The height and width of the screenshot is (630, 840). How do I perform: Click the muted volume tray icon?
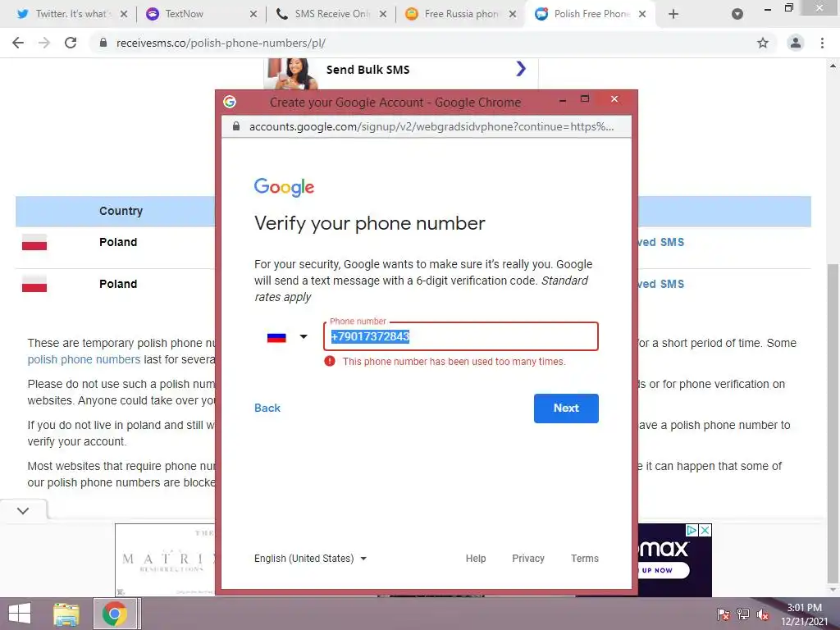pos(763,614)
